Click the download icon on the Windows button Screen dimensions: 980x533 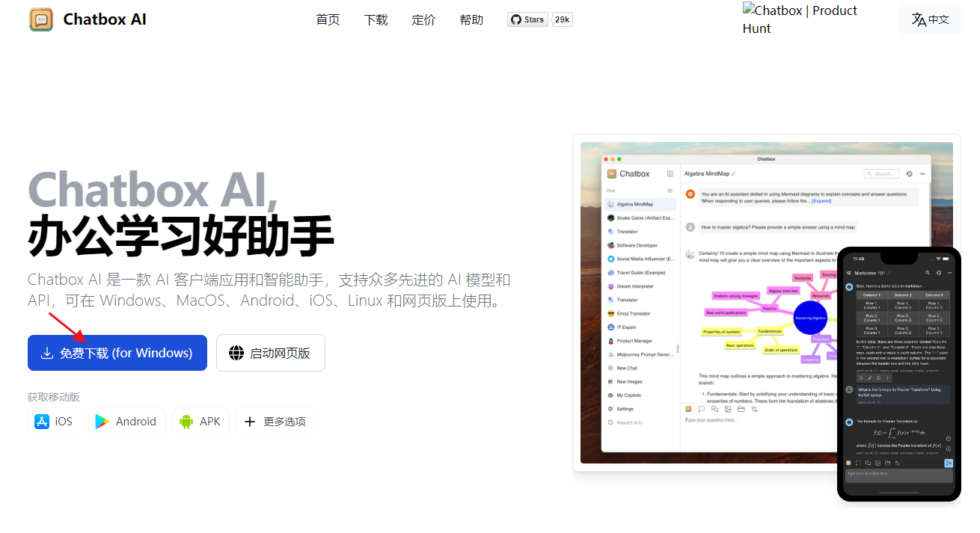pyautogui.click(x=47, y=352)
